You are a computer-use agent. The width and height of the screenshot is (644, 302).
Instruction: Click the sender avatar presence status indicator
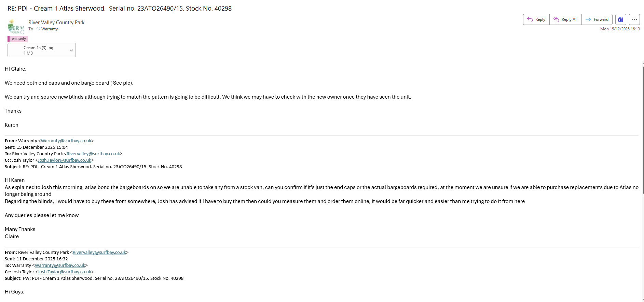(x=22, y=32)
